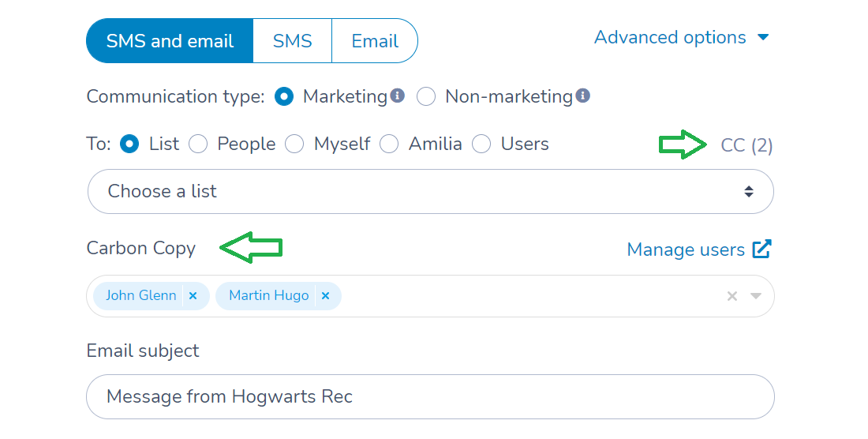Switch to the SMS tab
Image resolution: width=868 pixels, height=439 pixels.
point(292,41)
